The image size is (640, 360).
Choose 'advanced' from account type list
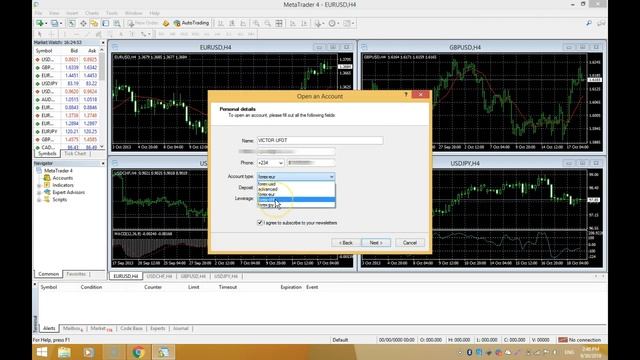pyautogui.click(x=296, y=189)
